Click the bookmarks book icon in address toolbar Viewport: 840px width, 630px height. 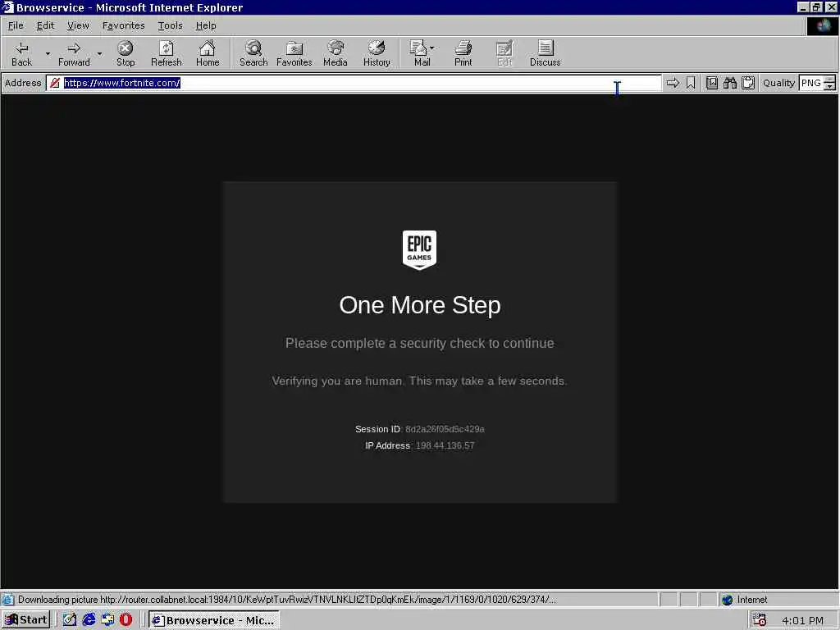click(712, 83)
